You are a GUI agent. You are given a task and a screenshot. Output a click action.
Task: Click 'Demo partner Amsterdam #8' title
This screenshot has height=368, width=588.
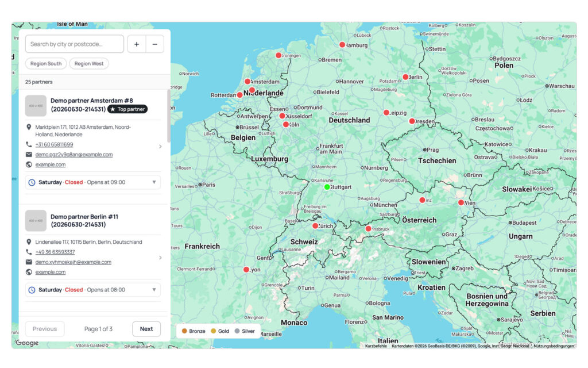91,101
